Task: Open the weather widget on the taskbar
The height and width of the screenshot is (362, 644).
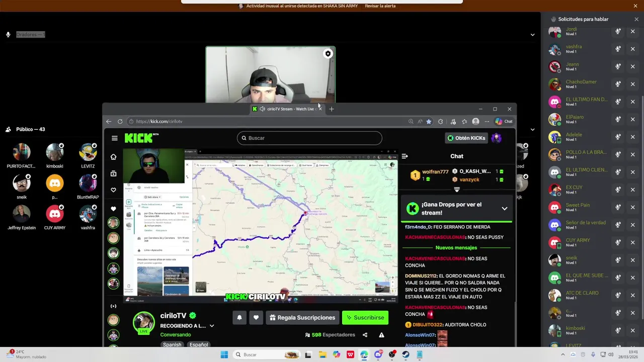Action: 27,354
